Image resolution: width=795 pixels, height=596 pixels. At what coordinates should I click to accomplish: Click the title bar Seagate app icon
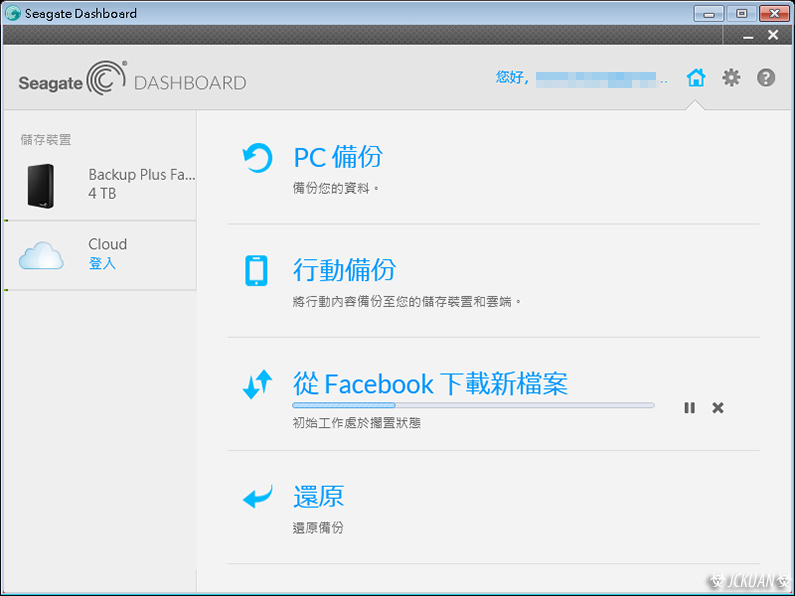click(x=13, y=13)
